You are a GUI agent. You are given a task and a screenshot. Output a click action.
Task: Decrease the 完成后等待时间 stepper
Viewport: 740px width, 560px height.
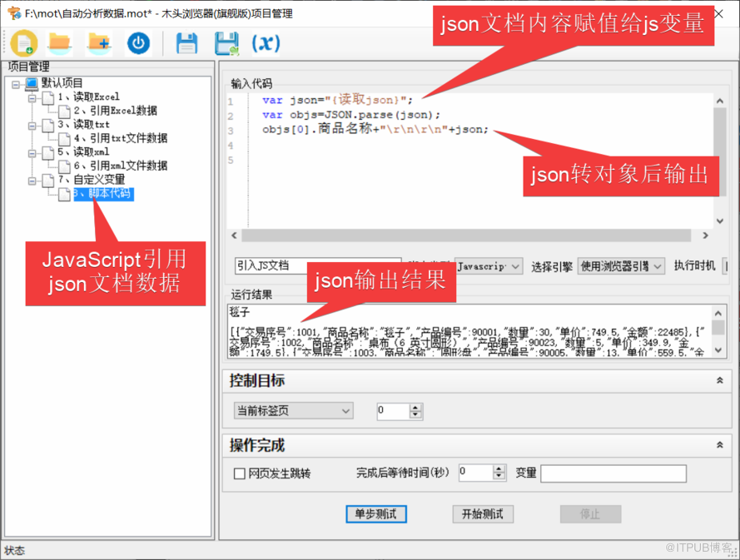click(499, 476)
